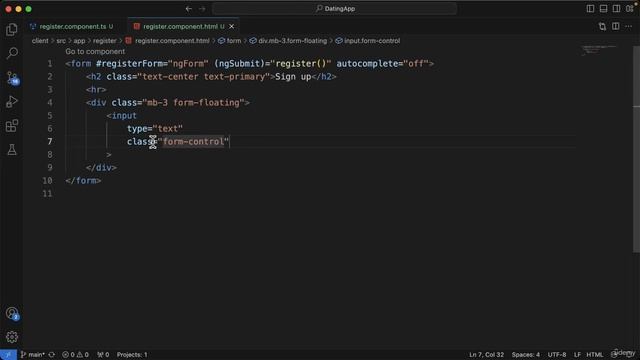Screen dimensions: 640x360
Task: Click the autocomplete="off" attribute
Action: [x=382, y=64]
